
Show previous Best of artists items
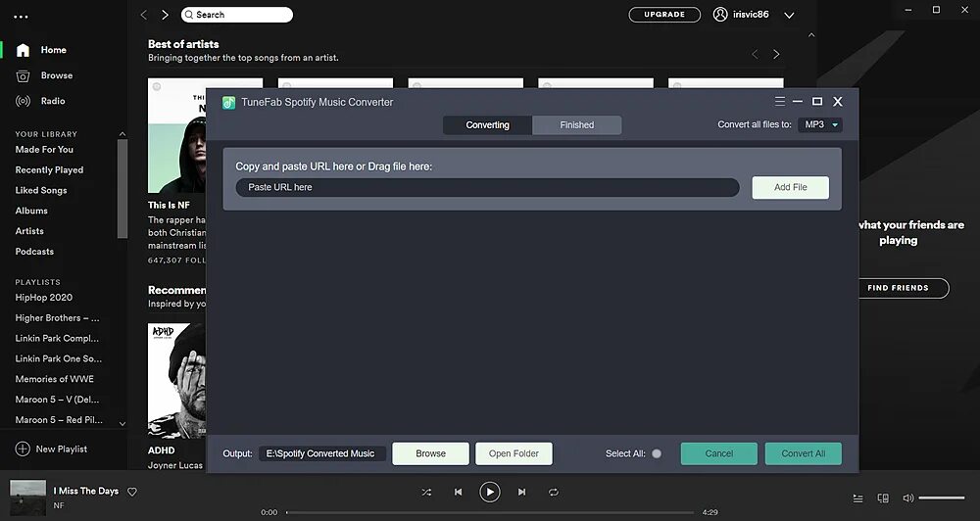tap(755, 54)
